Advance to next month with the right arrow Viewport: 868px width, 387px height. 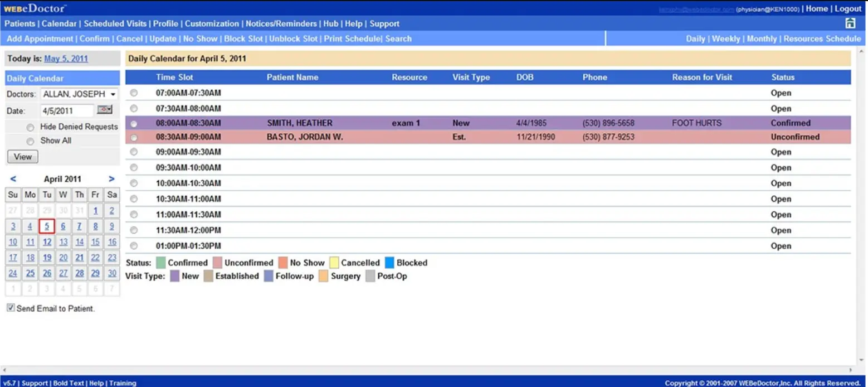click(111, 178)
